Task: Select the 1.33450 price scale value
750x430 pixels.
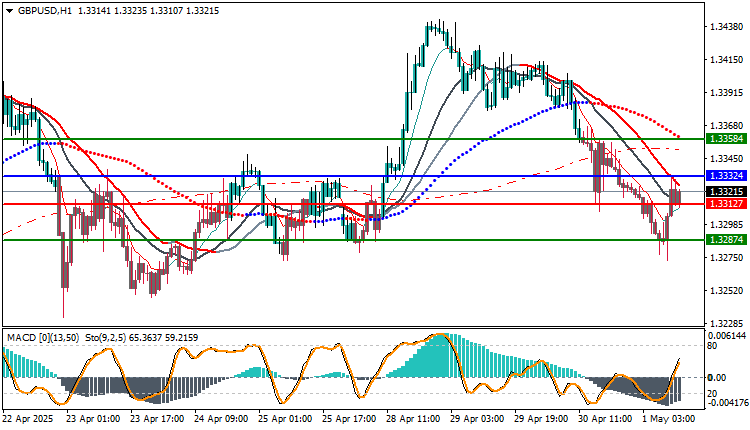Action: [727, 158]
